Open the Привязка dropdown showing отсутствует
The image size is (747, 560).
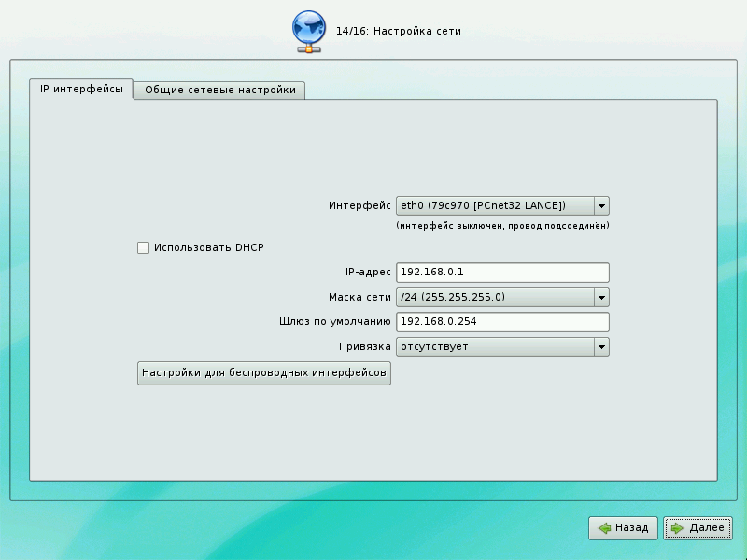(x=495, y=347)
